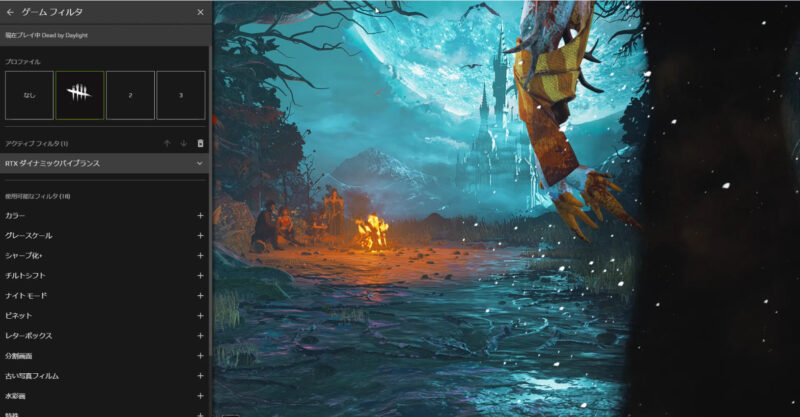The height and width of the screenshot is (417, 800).
Task: Add the 古い写真フィルム filter with plus icon
Action: pyautogui.click(x=200, y=376)
